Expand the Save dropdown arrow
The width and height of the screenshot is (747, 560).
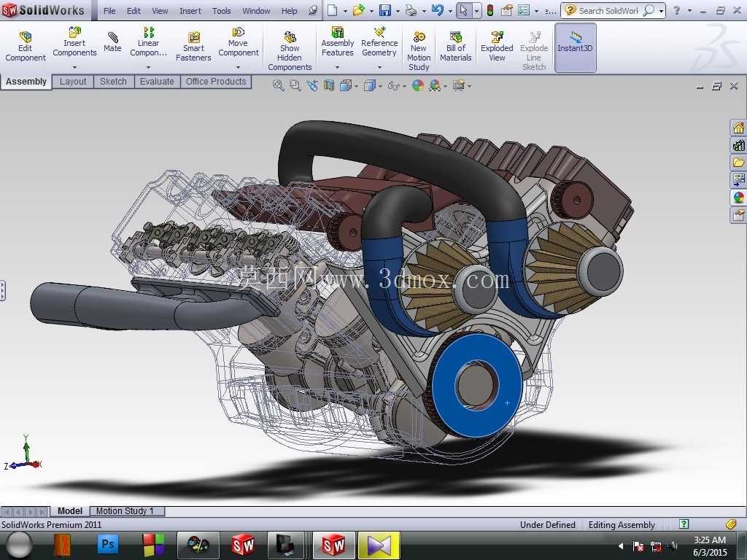[398, 11]
